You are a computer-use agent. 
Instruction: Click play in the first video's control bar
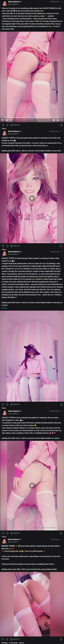3,120
